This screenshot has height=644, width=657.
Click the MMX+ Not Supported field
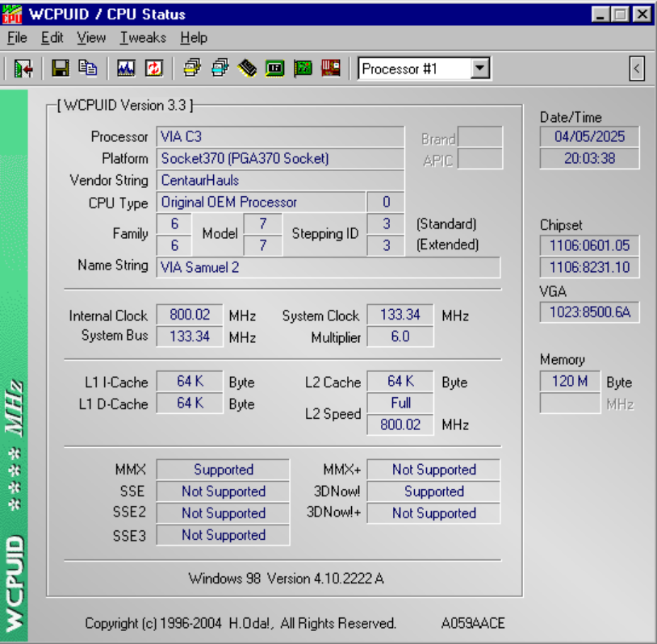433,470
